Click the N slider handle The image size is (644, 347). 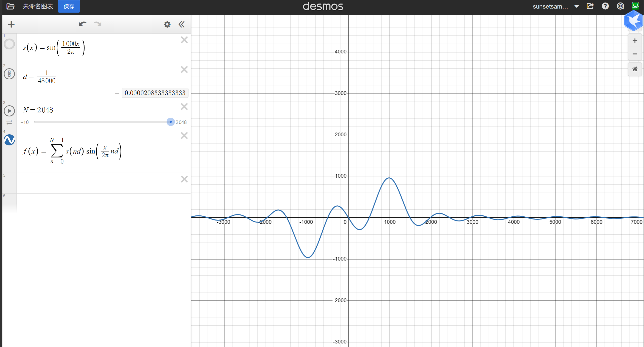(x=171, y=122)
